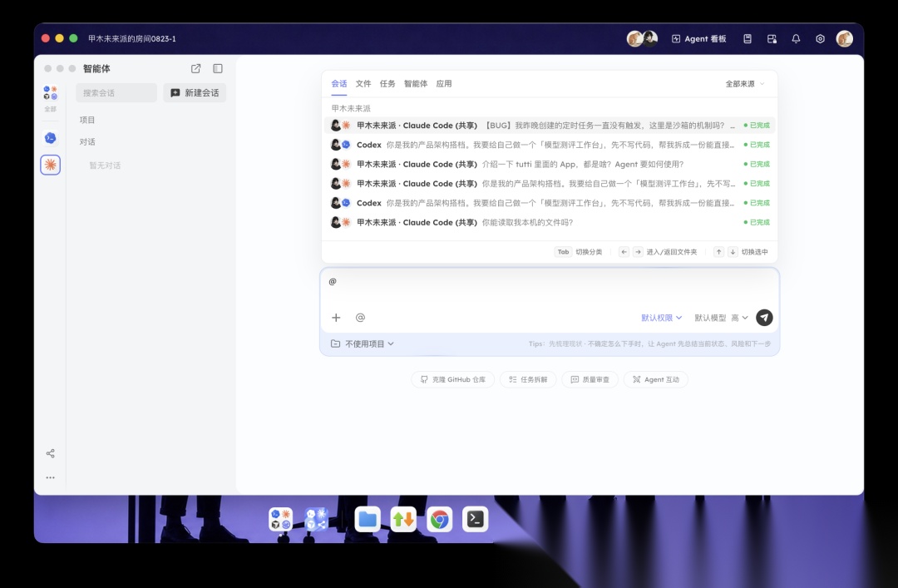Click the 新建会话 button
Image resolution: width=898 pixels, height=588 pixels.
pyautogui.click(x=195, y=93)
